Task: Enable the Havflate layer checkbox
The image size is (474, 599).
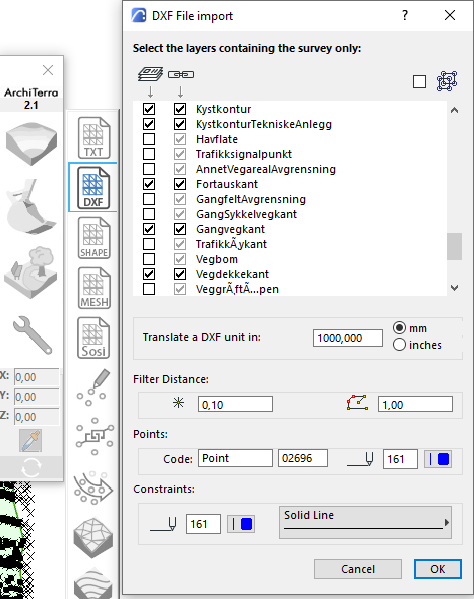Action: pos(149,139)
